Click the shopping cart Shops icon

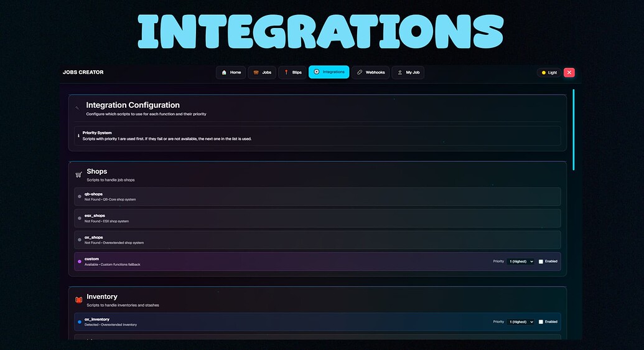pos(78,175)
